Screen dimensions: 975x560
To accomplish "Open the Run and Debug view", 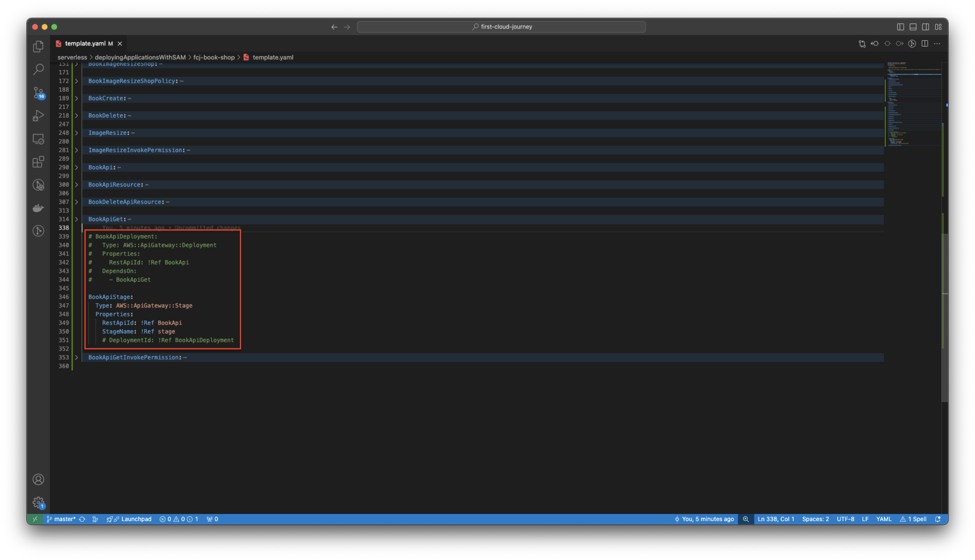I will (38, 116).
